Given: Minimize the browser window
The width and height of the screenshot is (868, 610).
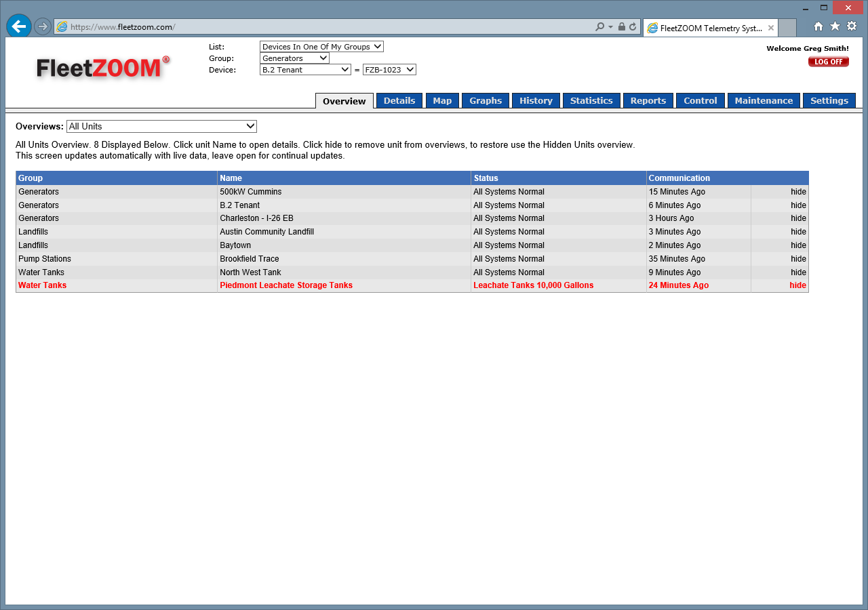Looking at the screenshot, I should pyautogui.click(x=805, y=7).
